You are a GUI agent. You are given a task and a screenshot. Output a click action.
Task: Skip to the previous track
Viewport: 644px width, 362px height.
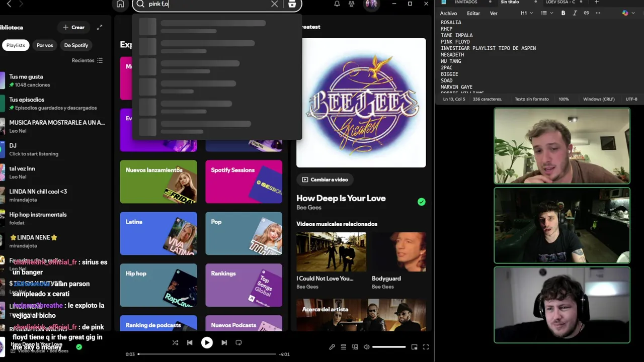coord(190,343)
